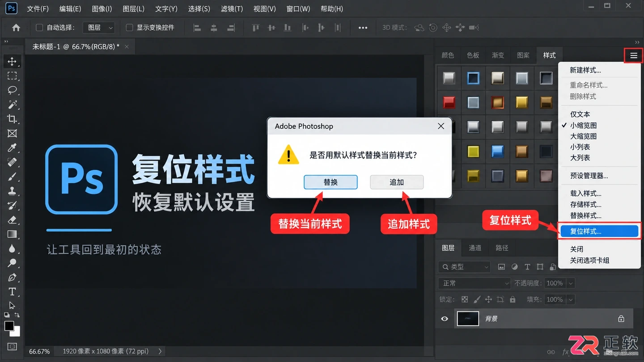Click the three-dots more options icon

[363, 28]
